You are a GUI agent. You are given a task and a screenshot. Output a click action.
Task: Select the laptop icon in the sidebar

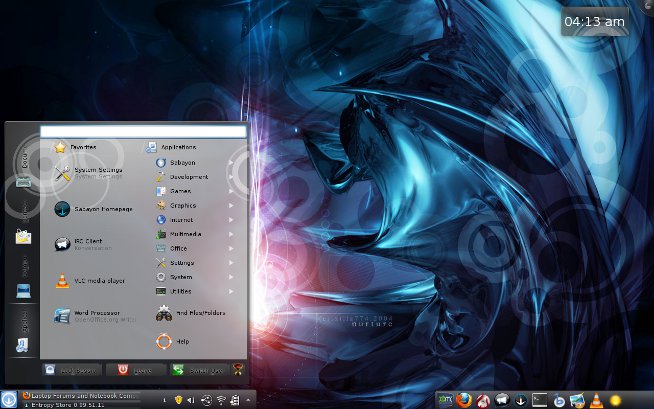(x=23, y=290)
